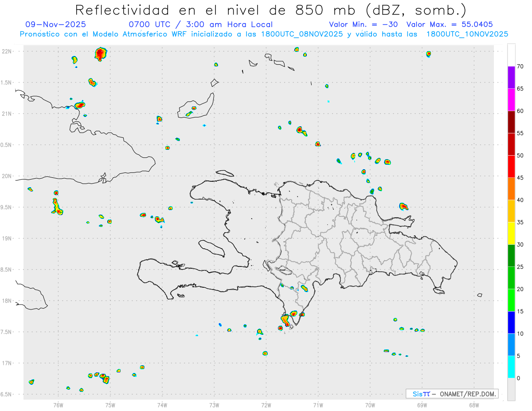Click the latitude label '22N'

click(7, 51)
